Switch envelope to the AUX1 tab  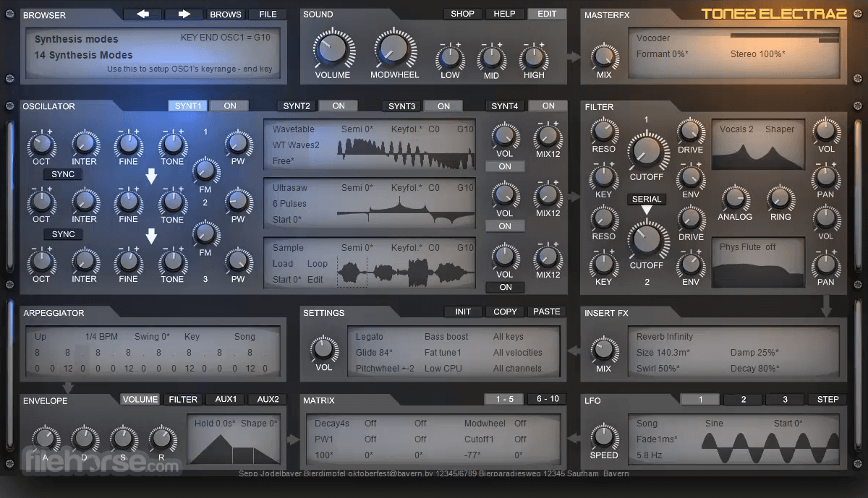pyautogui.click(x=226, y=399)
